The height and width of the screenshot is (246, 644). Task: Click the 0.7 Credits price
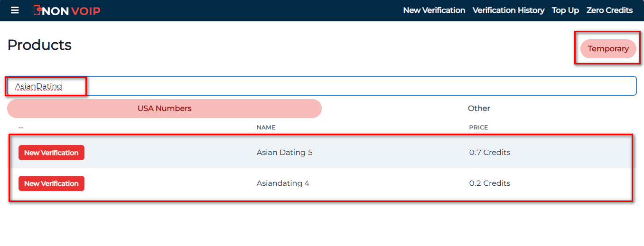coord(490,153)
